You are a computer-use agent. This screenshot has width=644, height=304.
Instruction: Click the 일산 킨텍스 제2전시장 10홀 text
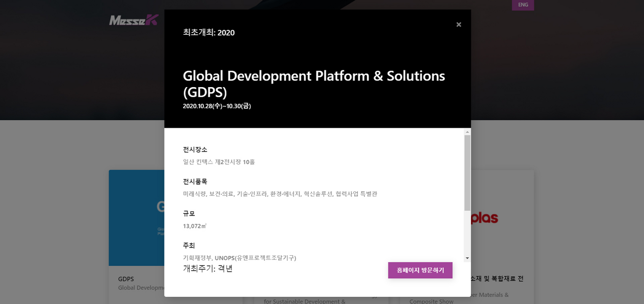point(219,162)
